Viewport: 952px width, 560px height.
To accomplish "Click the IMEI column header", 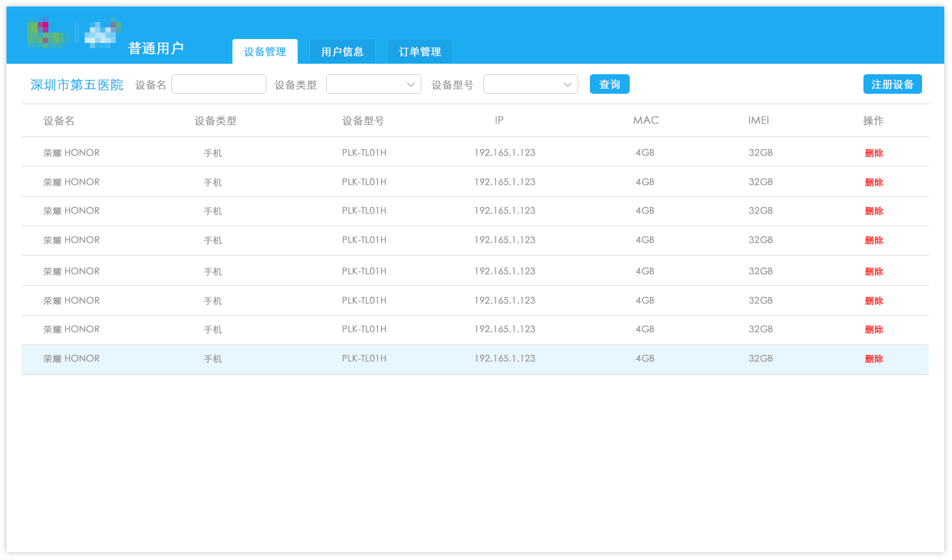I will pos(759,120).
